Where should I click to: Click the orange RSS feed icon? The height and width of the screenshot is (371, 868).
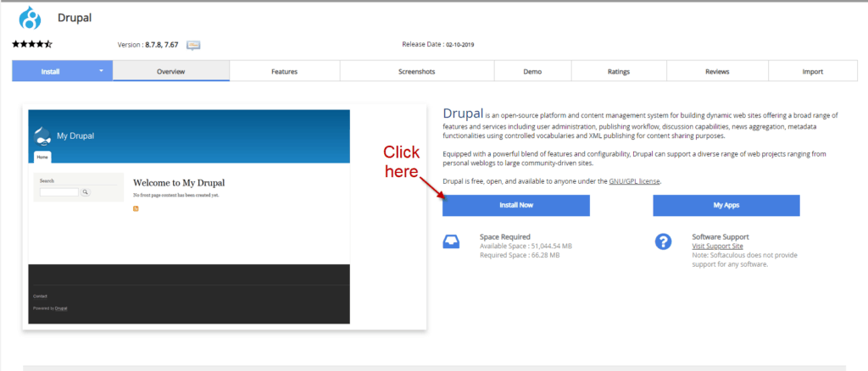(136, 208)
